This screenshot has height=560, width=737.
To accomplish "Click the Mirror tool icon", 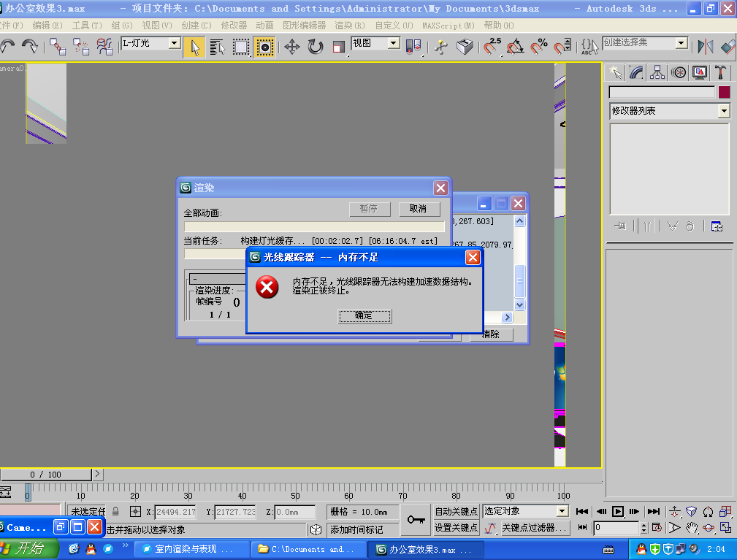I will click(705, 47).
